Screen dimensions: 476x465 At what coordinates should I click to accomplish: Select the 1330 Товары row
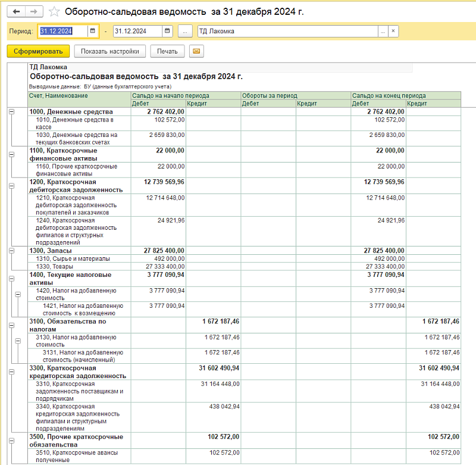click(x=77, y=266)
